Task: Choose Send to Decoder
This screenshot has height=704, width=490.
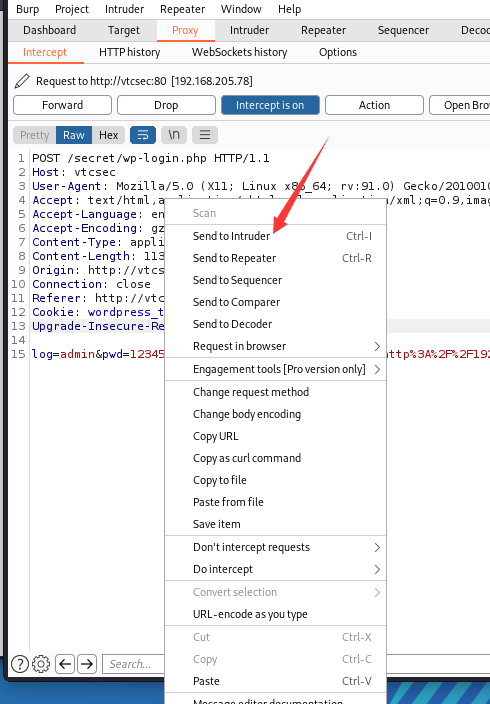Action: click(275, 324)
